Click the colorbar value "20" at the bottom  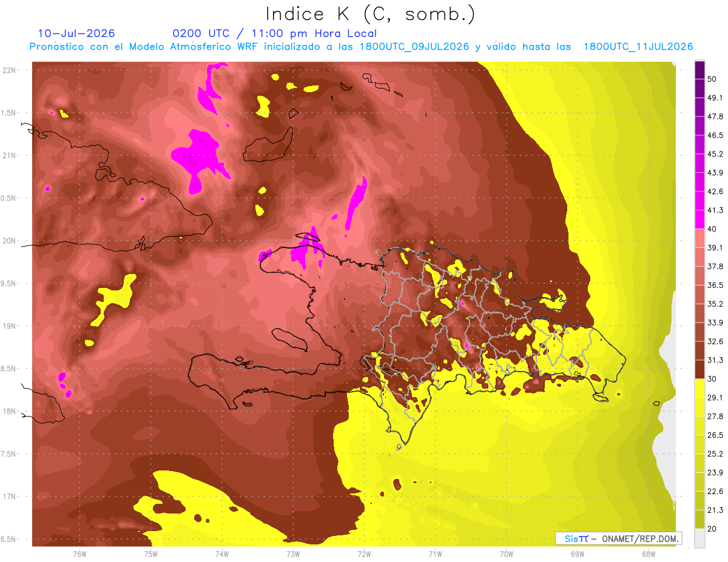(712, 529)
